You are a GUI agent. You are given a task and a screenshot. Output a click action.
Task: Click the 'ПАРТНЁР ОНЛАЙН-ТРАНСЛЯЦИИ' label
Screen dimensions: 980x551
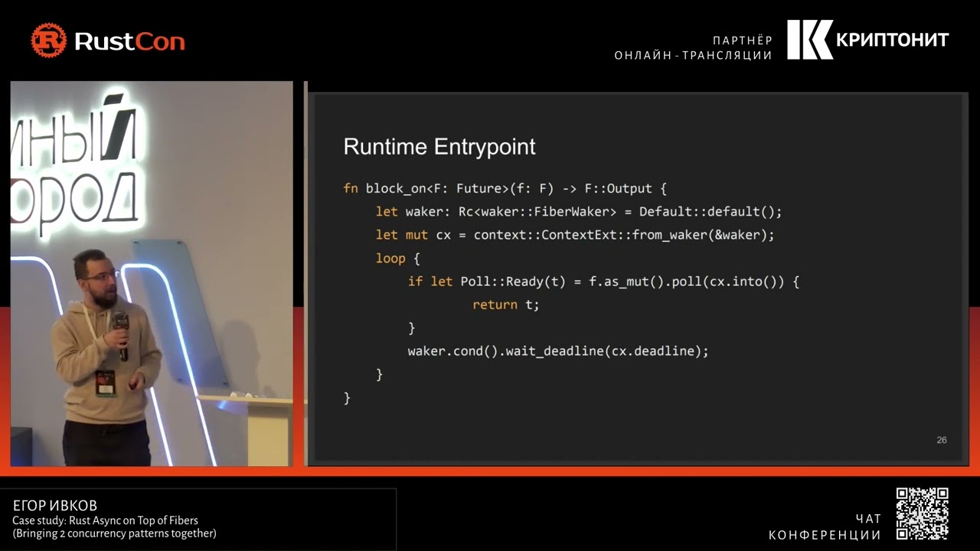pos(694,47)
